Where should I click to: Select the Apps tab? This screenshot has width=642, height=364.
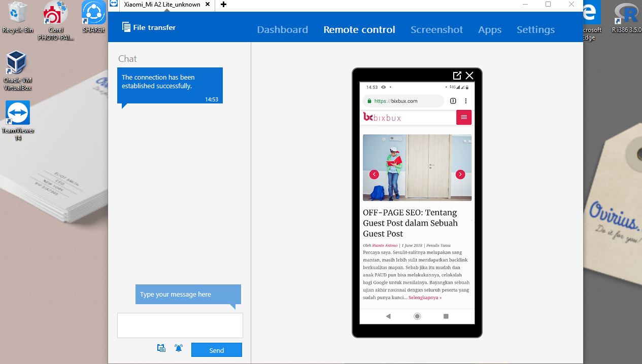489,29
